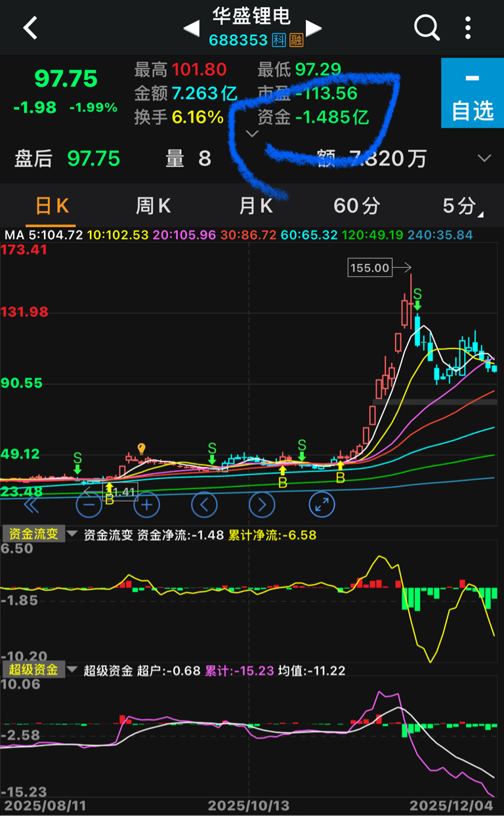Zoom in chart with plus icon

click(x=147, y=505)
